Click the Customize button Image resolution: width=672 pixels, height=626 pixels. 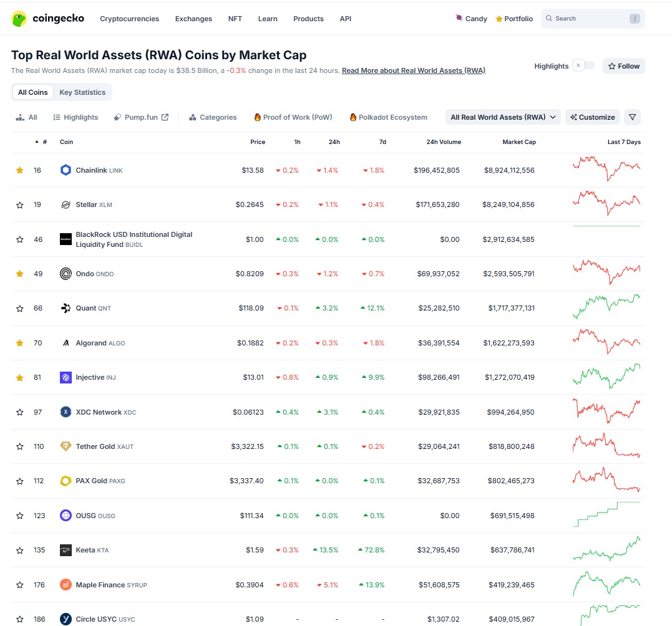tap(593, 117)
